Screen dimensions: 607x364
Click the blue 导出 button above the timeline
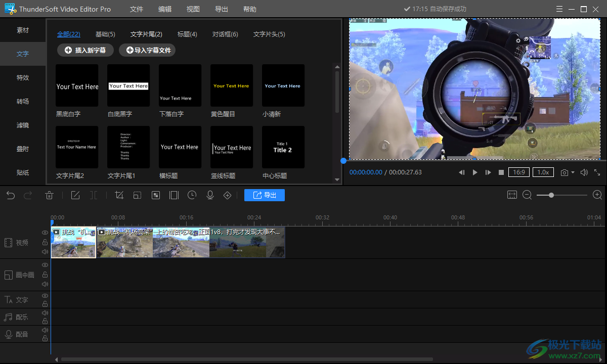coord(265,195)
